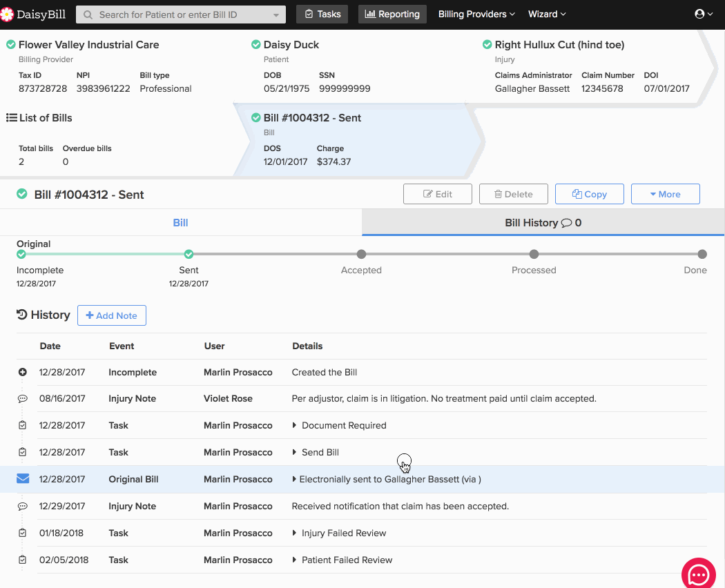Click the Delete bill button

[x=513, y=194]
